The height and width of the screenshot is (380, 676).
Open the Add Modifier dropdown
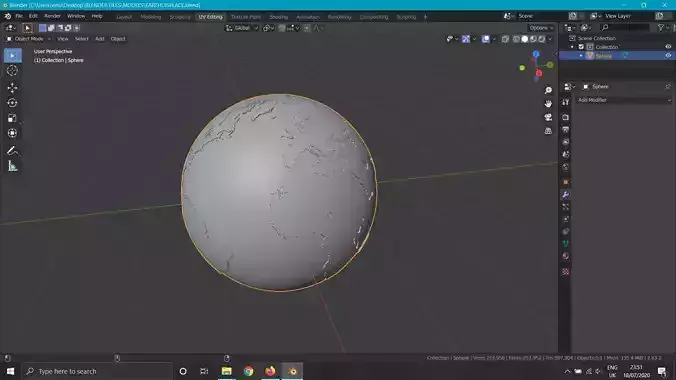click(x=624, y=100)
